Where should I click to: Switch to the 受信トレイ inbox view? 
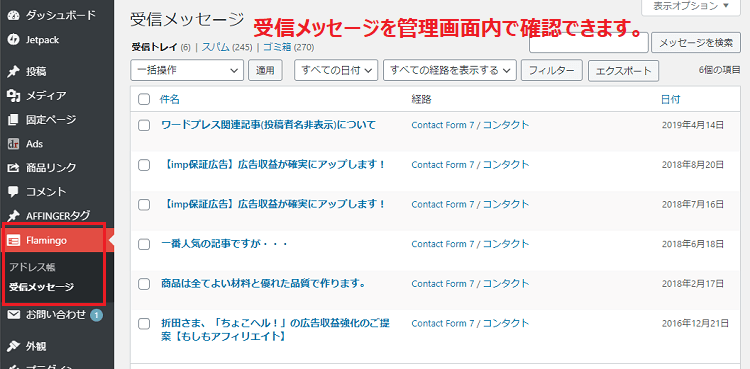point(154,47)
